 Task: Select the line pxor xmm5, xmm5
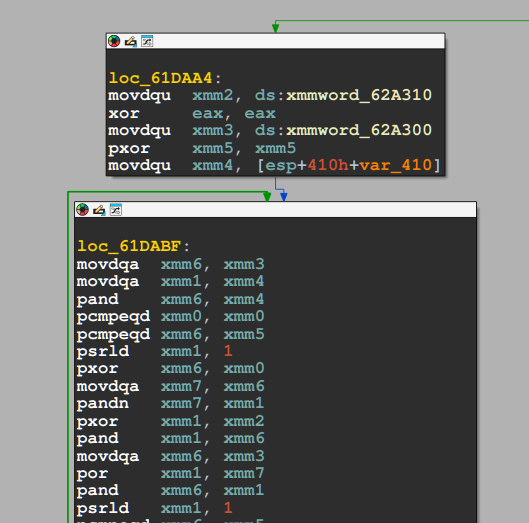(x=202, y=148)
